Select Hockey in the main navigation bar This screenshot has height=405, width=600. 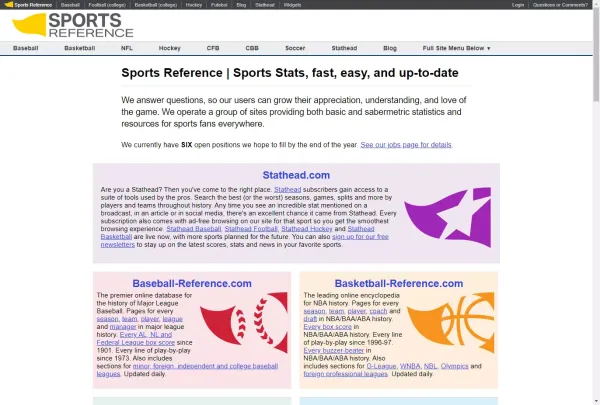pyautogui.click(x=170, y=48)
